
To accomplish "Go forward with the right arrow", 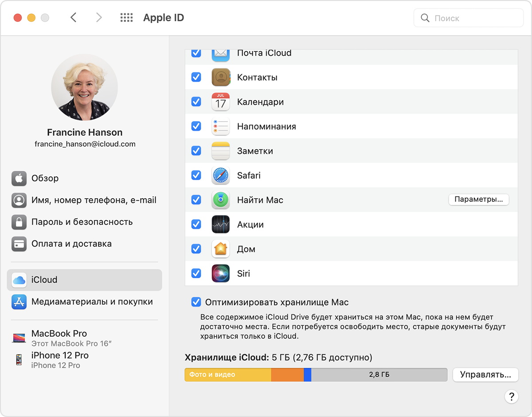I will click(x=99, y=18).
